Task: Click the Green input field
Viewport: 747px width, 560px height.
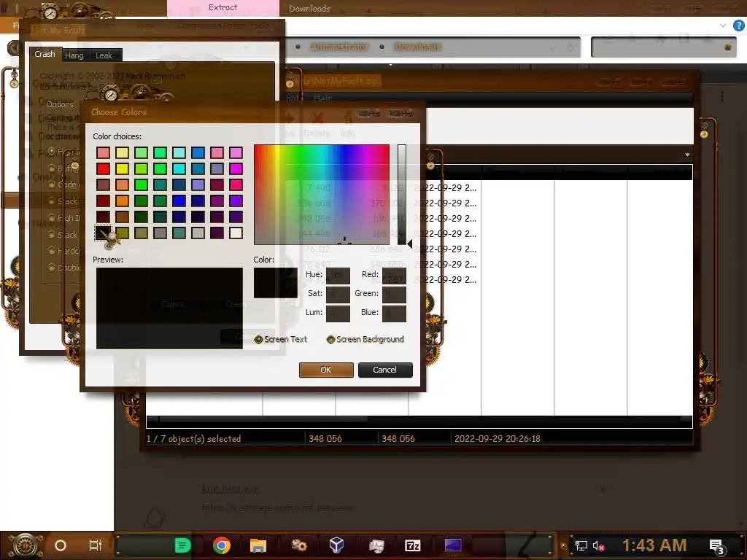Action: [x=395, y=295]
